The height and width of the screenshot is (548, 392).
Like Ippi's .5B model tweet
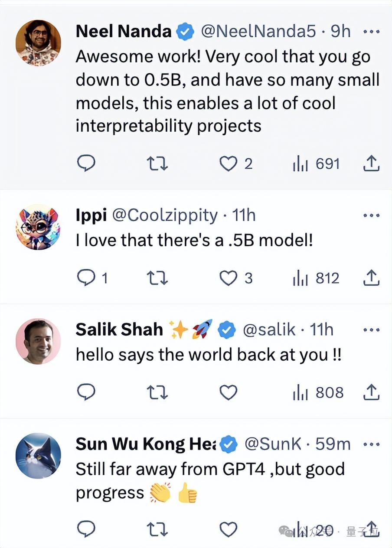[228, 278]
